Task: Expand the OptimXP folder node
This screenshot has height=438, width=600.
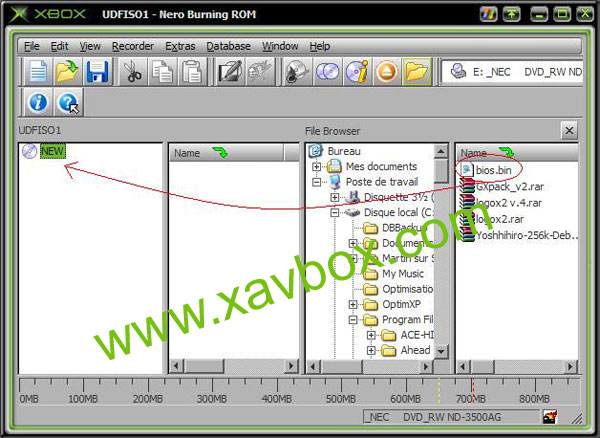Action: pyautogui.click(x=353, y=304)
